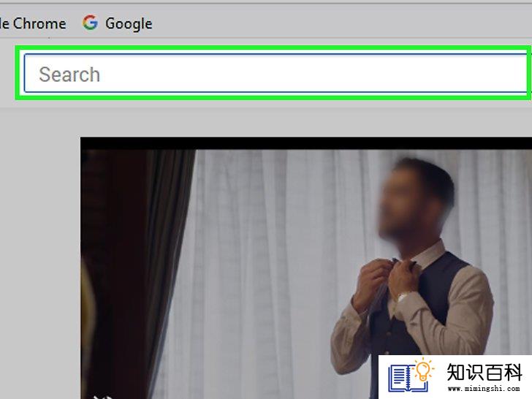Focus the Search input field
Viewport: 532px width, 399px height.
click(x=275, y=73)
